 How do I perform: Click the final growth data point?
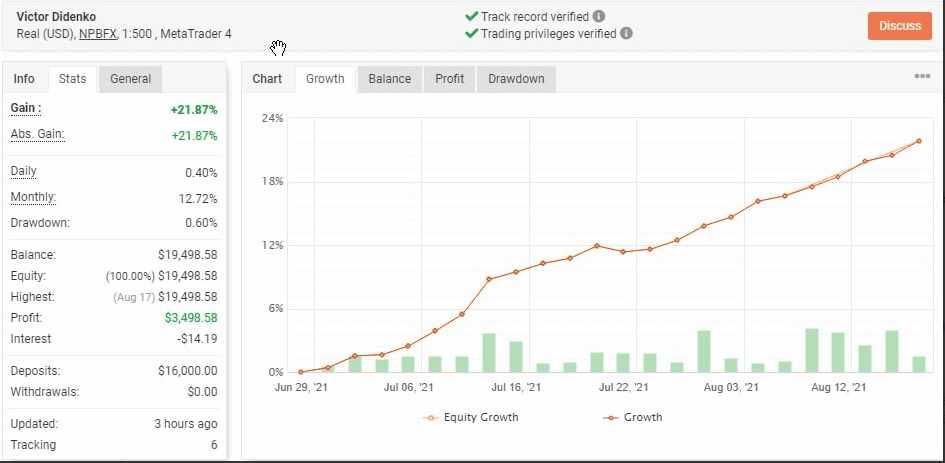point(918,141)
